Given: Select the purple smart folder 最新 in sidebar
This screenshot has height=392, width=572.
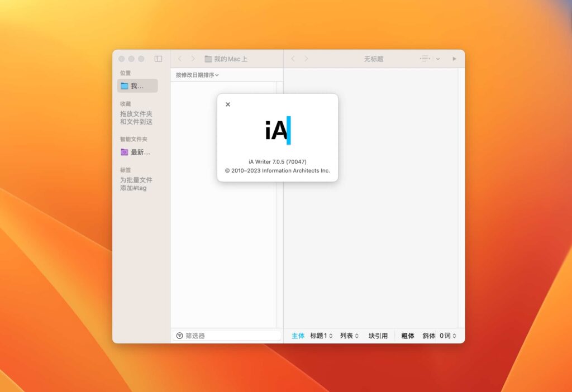Looking at the screenshot, I should pyautogui.click(x=137, y=152).
